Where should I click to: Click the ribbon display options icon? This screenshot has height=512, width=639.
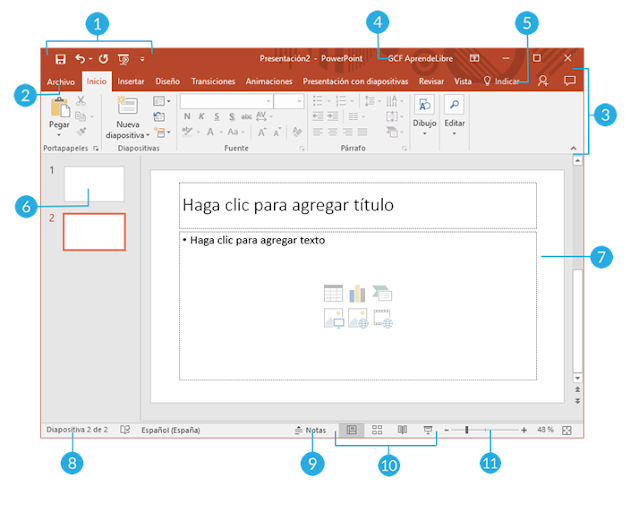point(474,58)
